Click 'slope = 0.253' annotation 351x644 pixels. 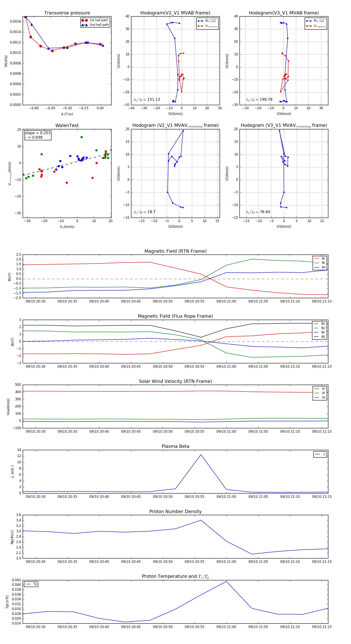[x=37, y=133]
